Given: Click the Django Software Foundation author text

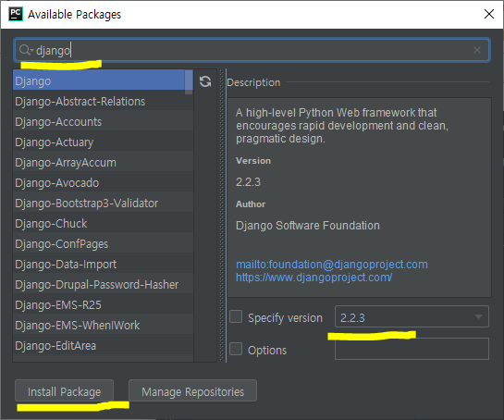Looking at the screenshot, I should pos(308,226).
